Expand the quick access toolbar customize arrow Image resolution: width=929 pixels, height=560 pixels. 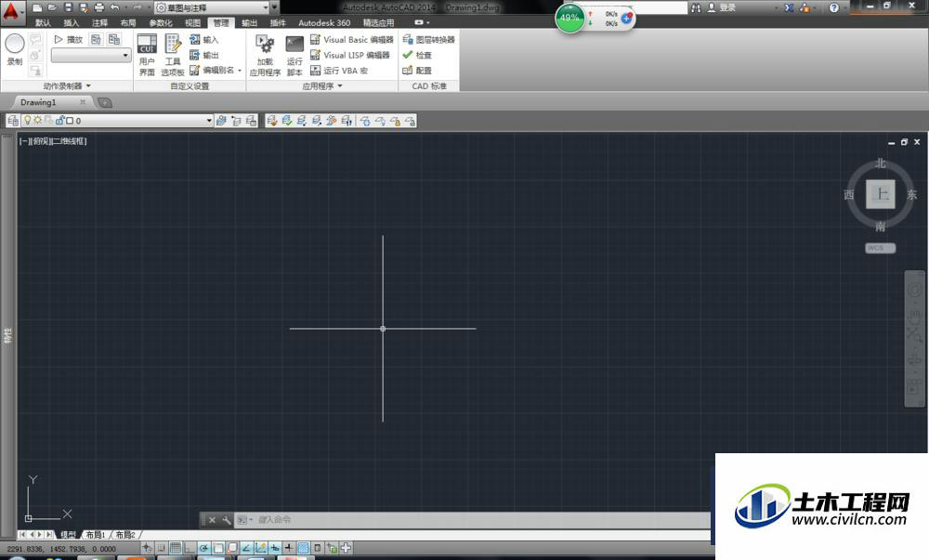pos(275,7)
